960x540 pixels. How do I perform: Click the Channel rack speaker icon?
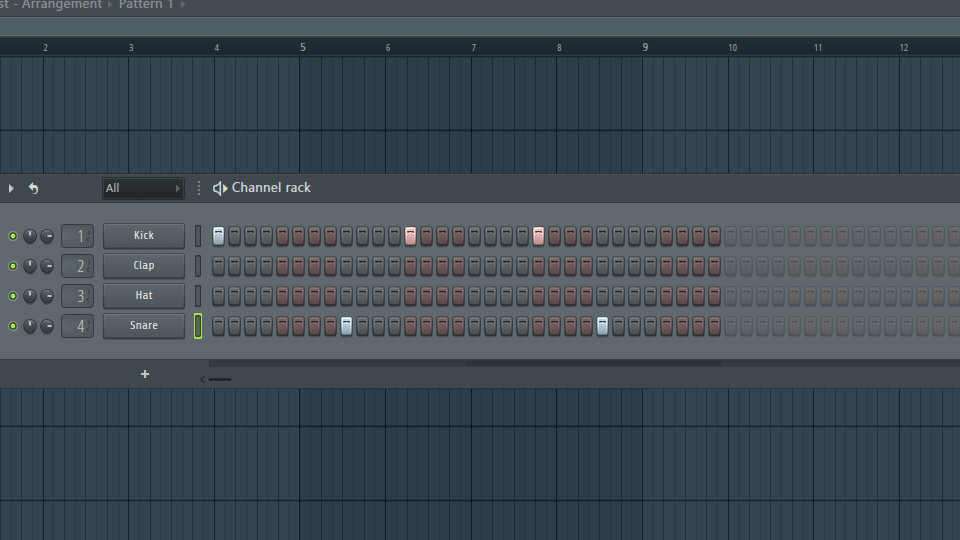[x=220, y=188]
